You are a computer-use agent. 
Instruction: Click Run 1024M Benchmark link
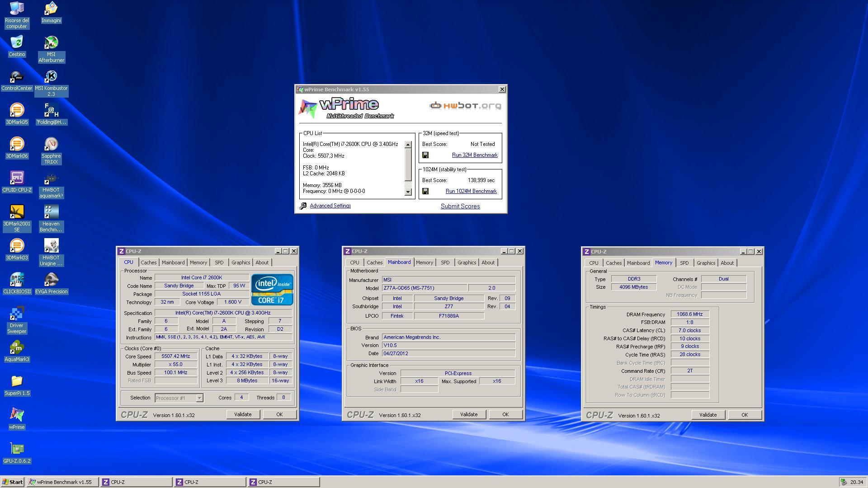click(x=471, y=191)
